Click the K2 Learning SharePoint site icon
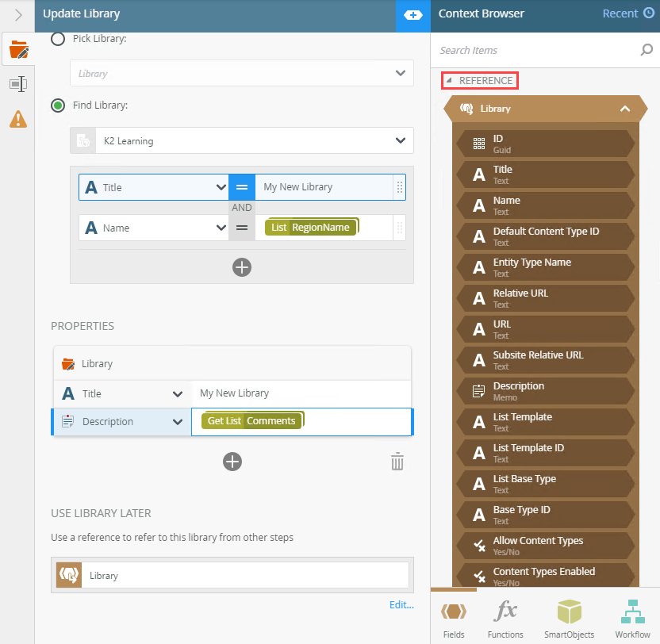 point(83,140)
